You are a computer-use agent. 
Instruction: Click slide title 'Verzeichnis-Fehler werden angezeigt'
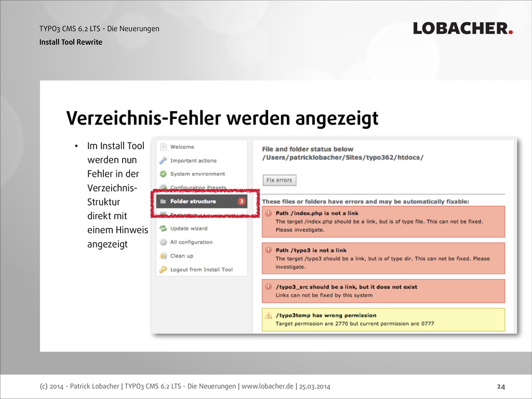(x=222, y=118)
